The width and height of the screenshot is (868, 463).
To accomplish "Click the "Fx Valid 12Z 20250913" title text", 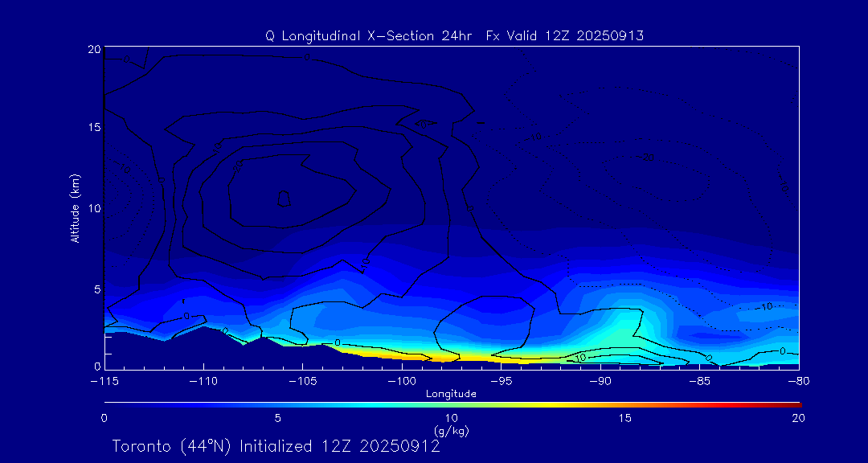I will click(564, 36).
